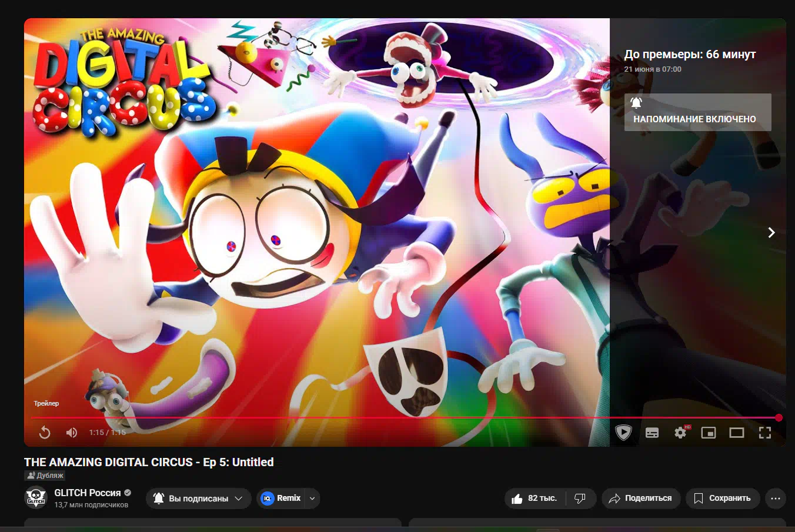Expand the dropdown arrow next to Remix
The width and height of the screenshot is (795, 532).
pos(312,498)
